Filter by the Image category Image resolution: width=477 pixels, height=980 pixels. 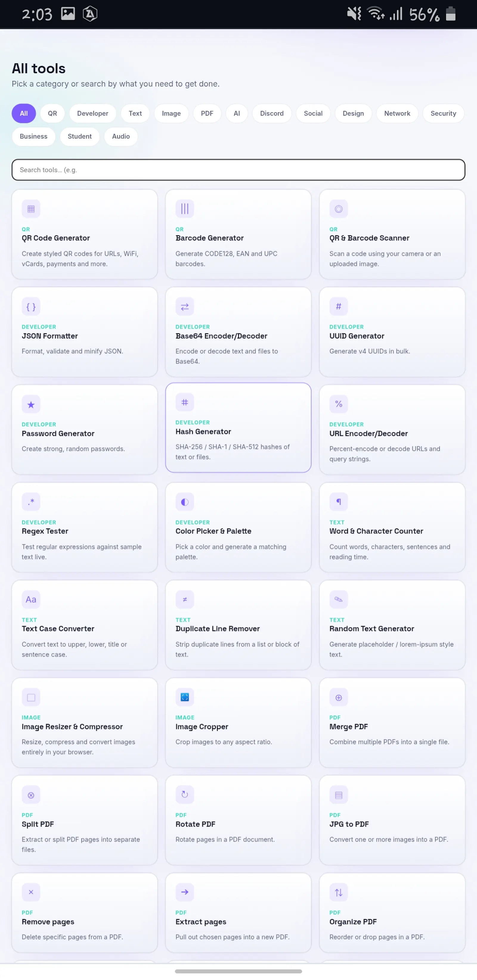click(171, 113)
